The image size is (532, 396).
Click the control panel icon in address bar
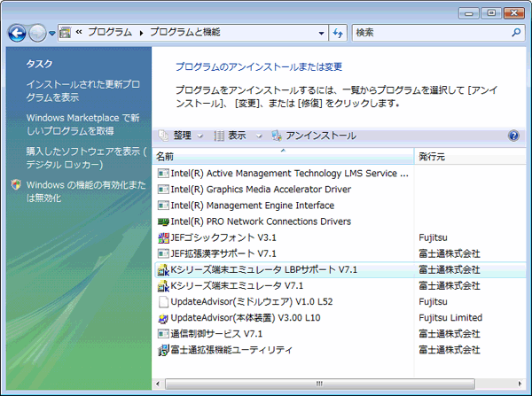click(66, 33)
